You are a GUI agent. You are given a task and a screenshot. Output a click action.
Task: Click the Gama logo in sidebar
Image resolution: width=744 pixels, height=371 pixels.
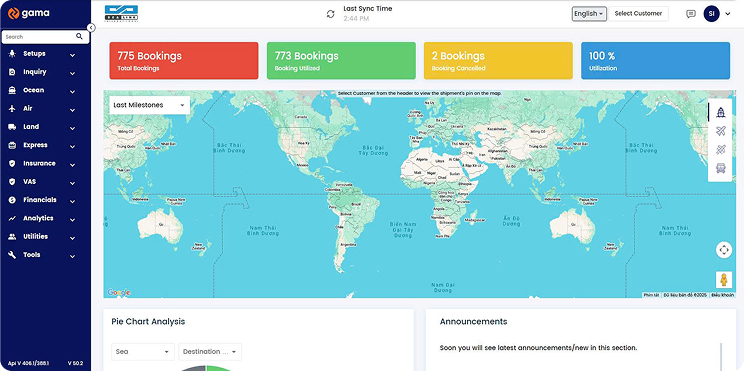coord(28,13)
